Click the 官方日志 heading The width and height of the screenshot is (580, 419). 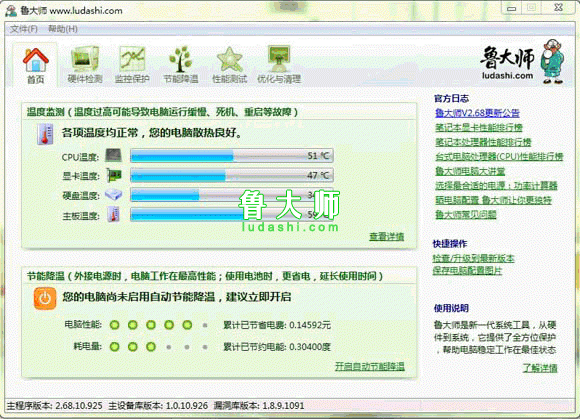point(451,98)
